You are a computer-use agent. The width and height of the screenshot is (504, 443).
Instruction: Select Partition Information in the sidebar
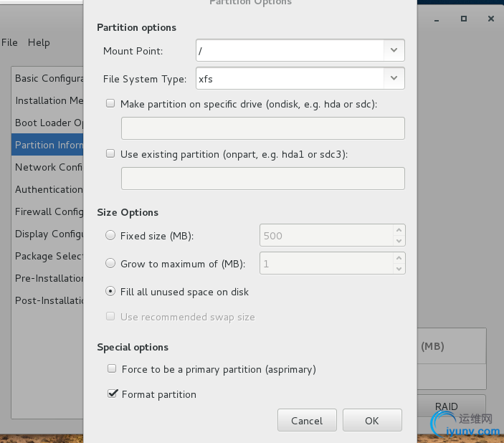pyautogui.click(x=49, y=145)
